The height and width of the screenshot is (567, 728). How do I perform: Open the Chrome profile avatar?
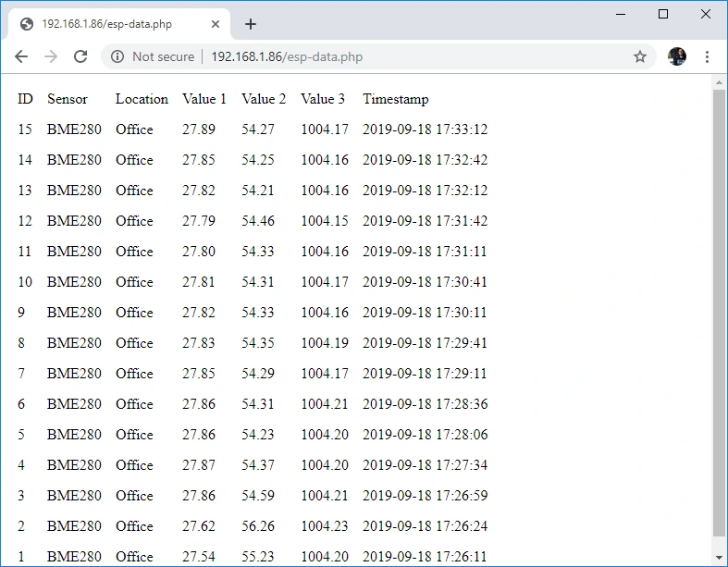point(677,56)
